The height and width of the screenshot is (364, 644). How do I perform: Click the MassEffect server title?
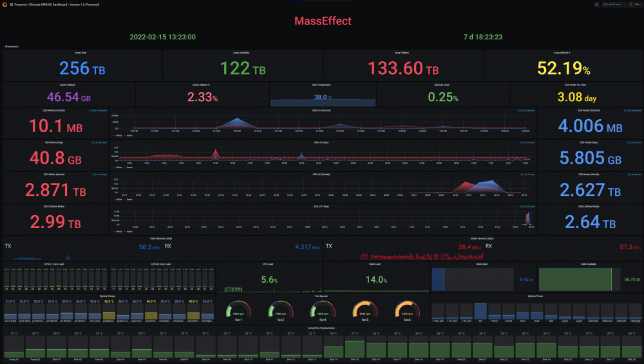[323, 21]
